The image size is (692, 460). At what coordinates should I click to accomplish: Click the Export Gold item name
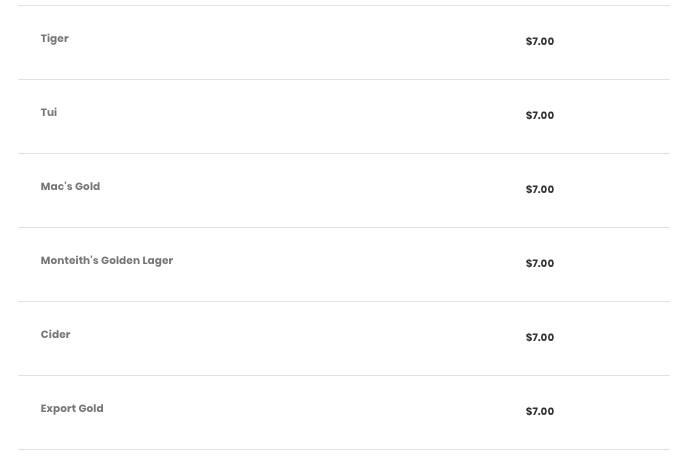72,409
